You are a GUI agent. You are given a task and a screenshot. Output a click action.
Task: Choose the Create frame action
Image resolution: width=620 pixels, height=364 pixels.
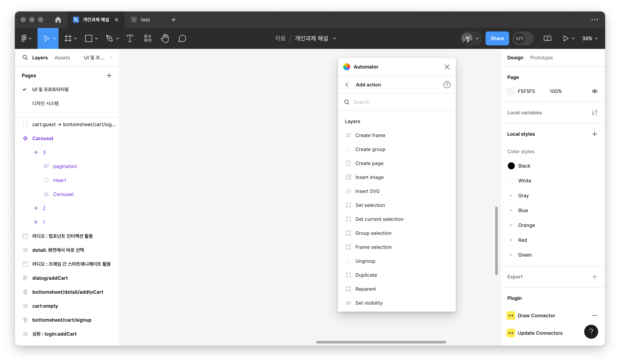pos(397,135)
